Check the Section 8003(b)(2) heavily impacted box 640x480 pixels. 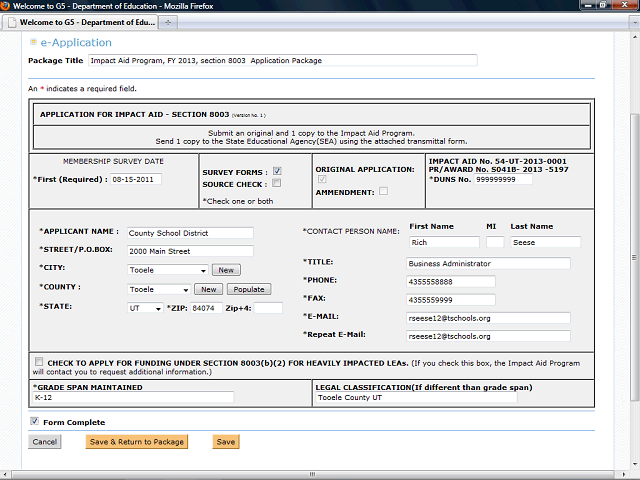click(x=38, y=361)
